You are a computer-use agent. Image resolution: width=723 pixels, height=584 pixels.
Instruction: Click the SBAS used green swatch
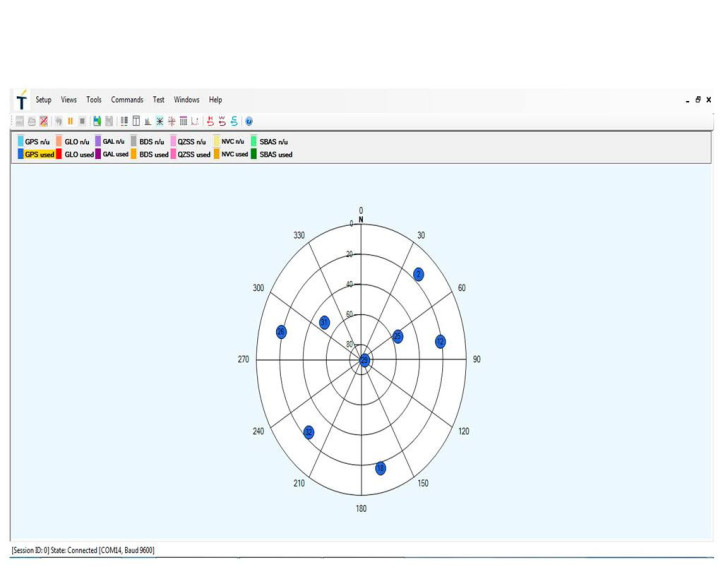pyautogui.click(x=254, y=155)
